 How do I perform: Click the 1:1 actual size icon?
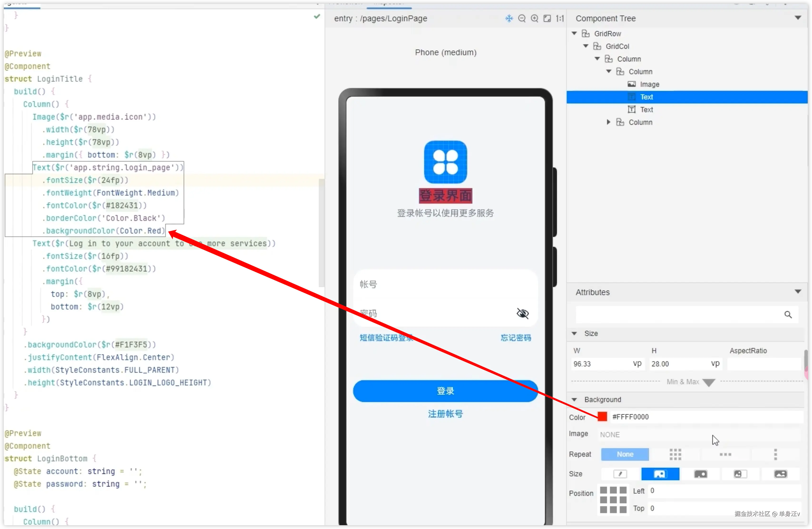560,18
